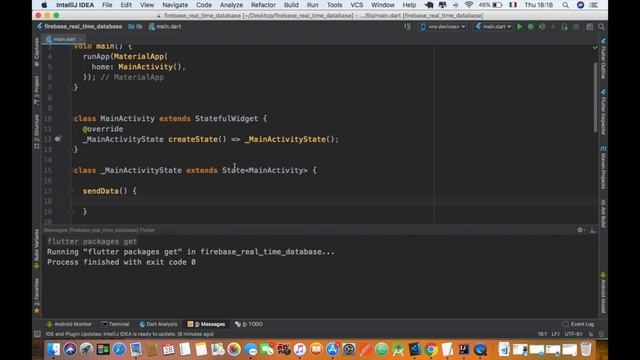640x360 pixels.
Task: Open the Refactor menu
Action: pyautogui.click(x=263, y=5)
